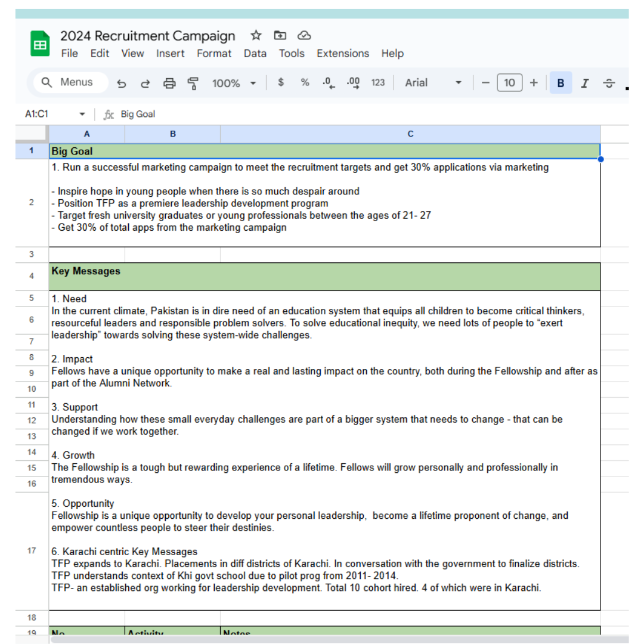Click the '4. Growth' text line
This screenshot has width=644, height=644.
point(73,455)
